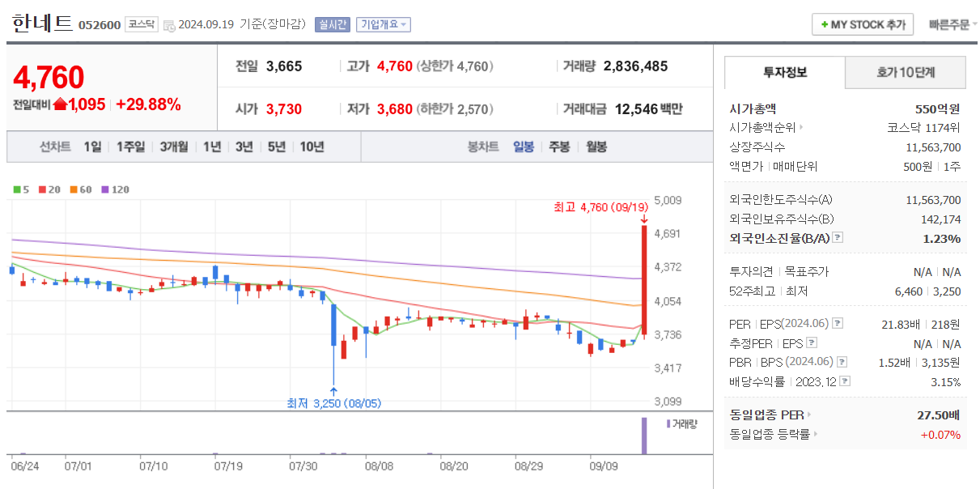The image size is (980, 489).
Task: Click the red up arrow beside 1,095
Action: pyautogui.click(x=60, y=104)
